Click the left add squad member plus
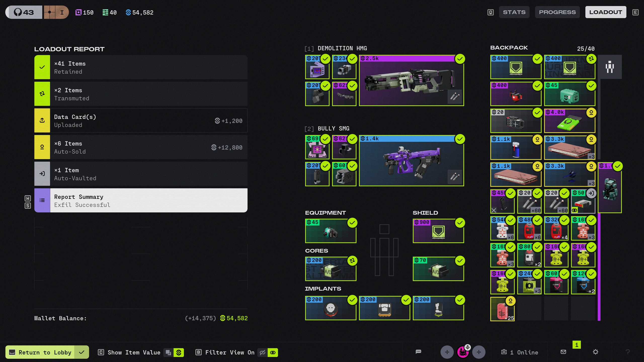Image resolution: width=644 pixels, height=362 pixels. pos(447,352)
